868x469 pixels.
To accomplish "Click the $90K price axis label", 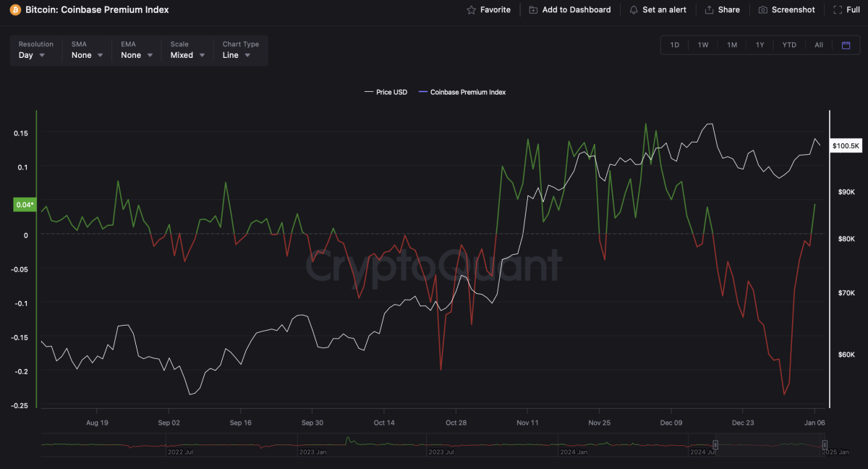I will point(847,192).
